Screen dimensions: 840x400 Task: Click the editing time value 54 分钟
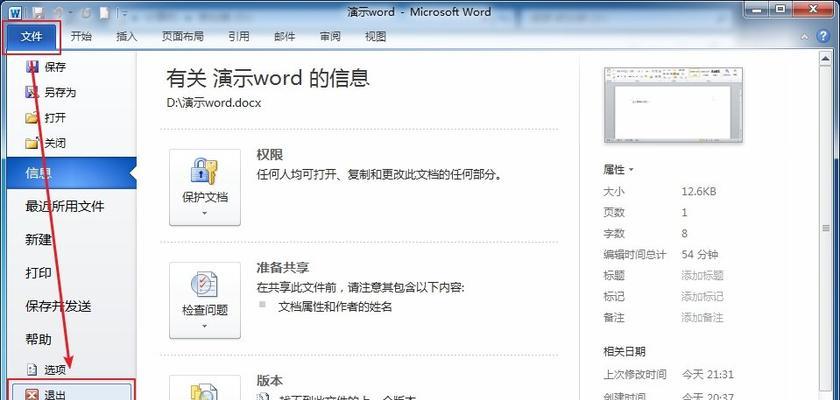(700, 254)
